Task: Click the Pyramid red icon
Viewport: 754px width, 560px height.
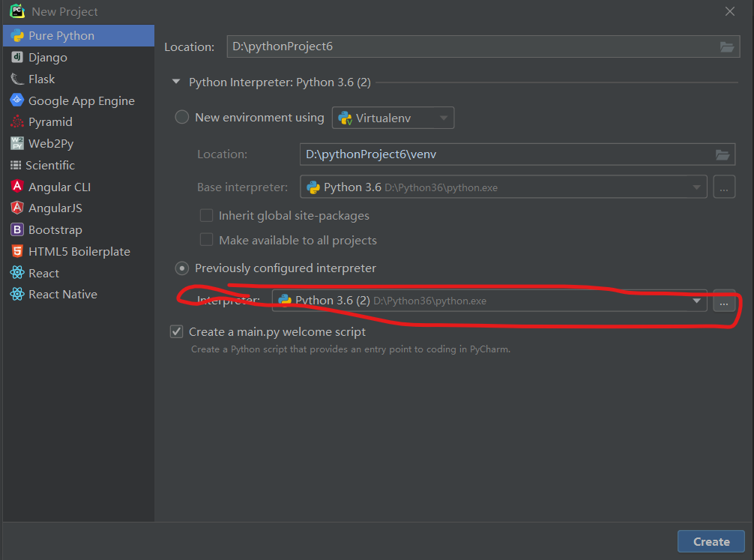Action: pyautogui.click(x=17, y=121)
